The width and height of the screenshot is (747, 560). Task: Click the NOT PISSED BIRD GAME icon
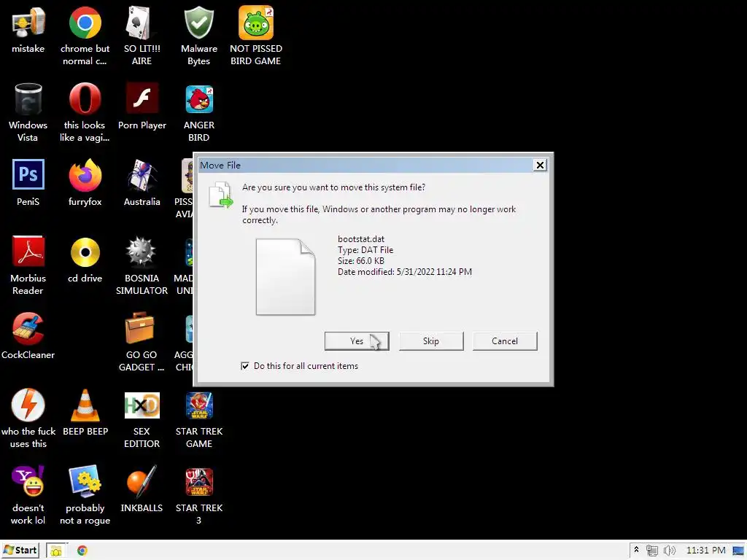[256, 23]
